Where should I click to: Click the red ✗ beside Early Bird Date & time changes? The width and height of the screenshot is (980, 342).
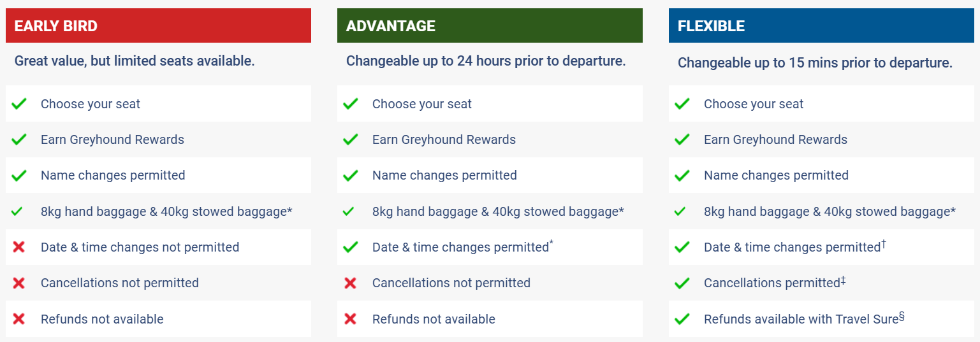19,247
